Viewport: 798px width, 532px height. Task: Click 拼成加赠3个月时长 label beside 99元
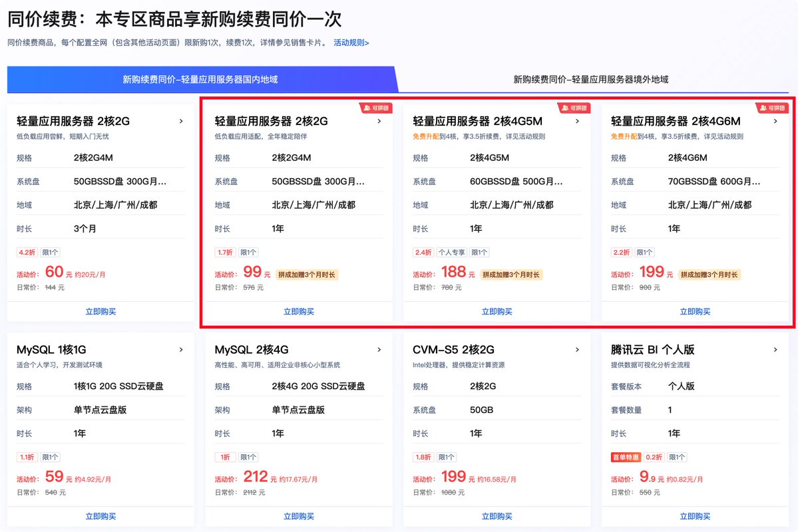click(307, 275)
